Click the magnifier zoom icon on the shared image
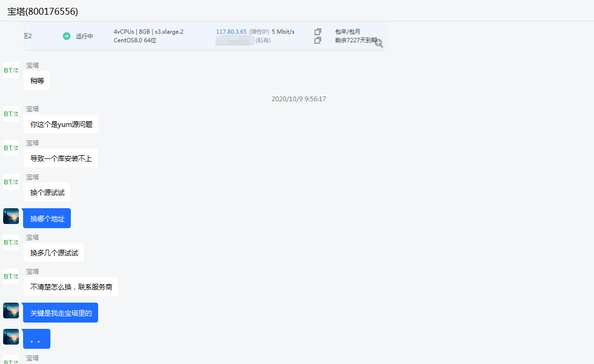594x364 pixels. click(378, 43)
